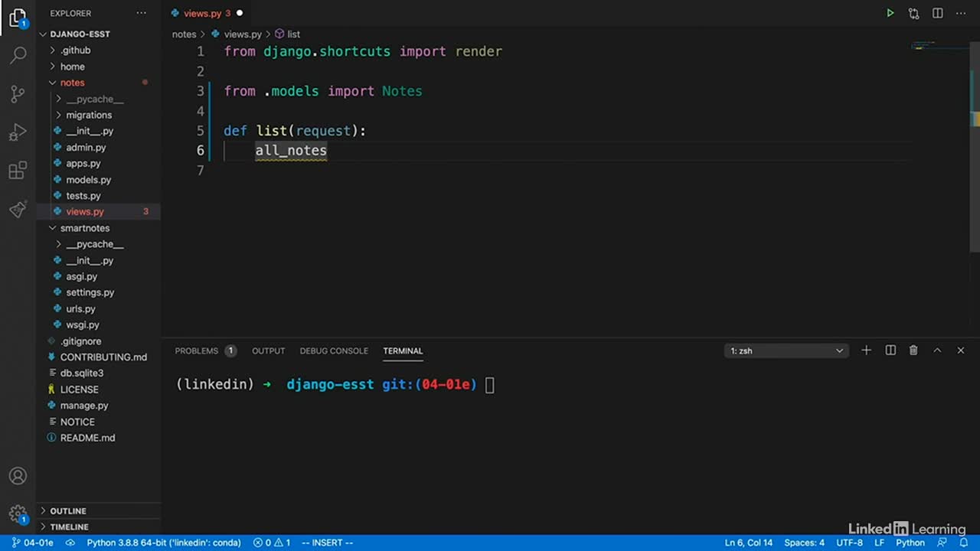Close the terminal panel
The height and width of the screenshot is (551, 980).
pos(961,350)
